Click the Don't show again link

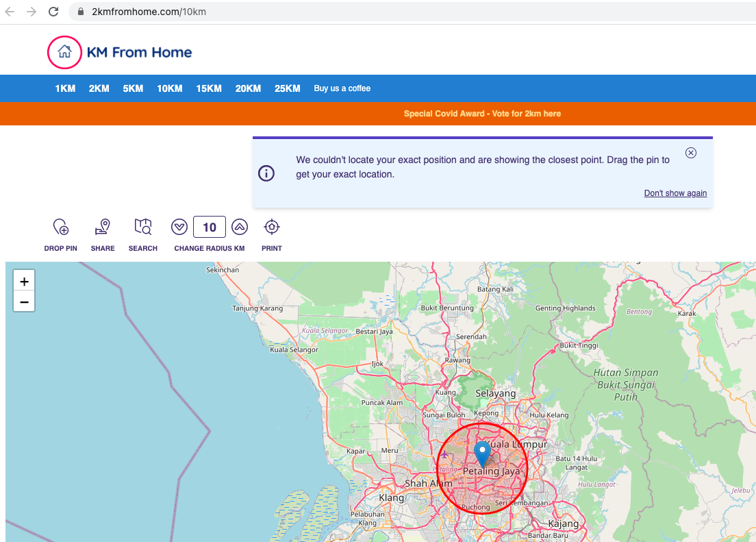tap(675, 193)
